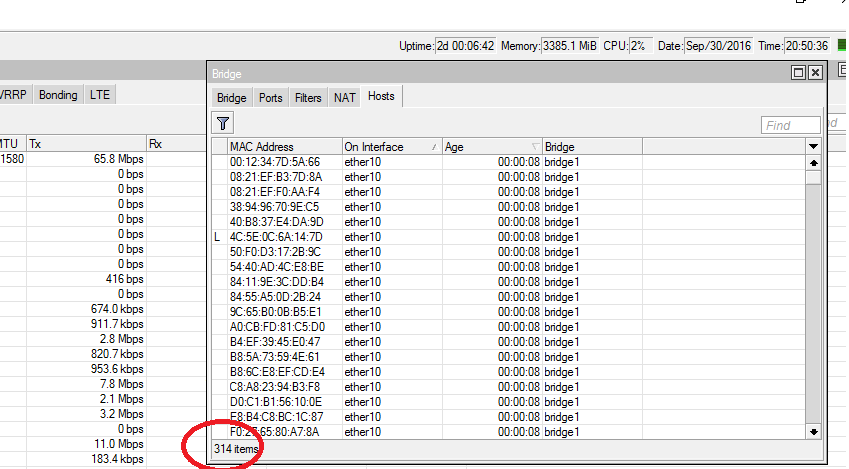Close the Bridge window
Image resolution: width=849 pixels, height=469 pixels.
815,73
